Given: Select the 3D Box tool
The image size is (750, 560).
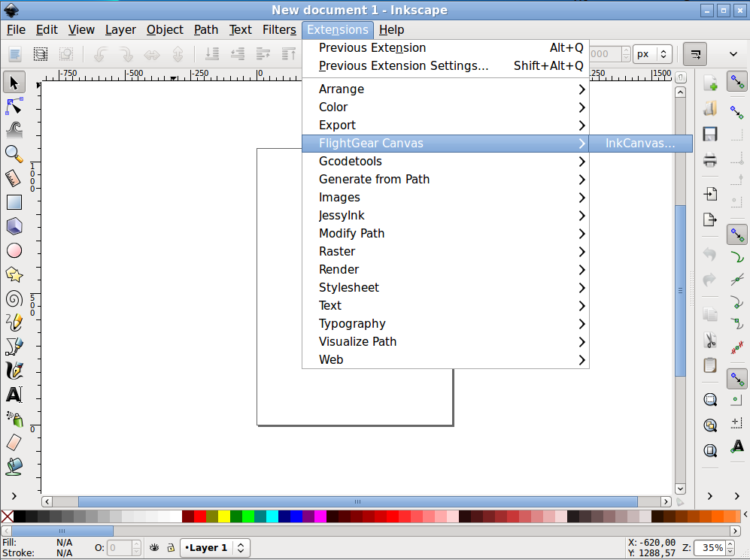Looking at the screenshot, I should [x=14, y=226].
